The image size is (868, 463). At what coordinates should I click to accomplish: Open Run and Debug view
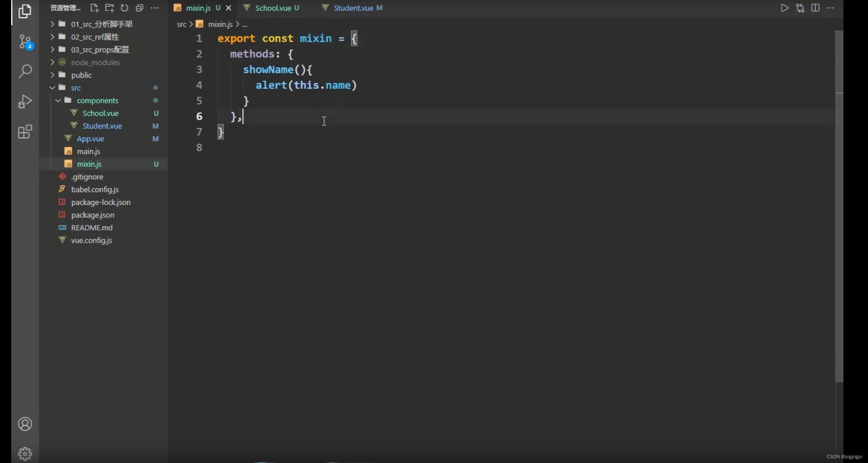coord(25,101)
